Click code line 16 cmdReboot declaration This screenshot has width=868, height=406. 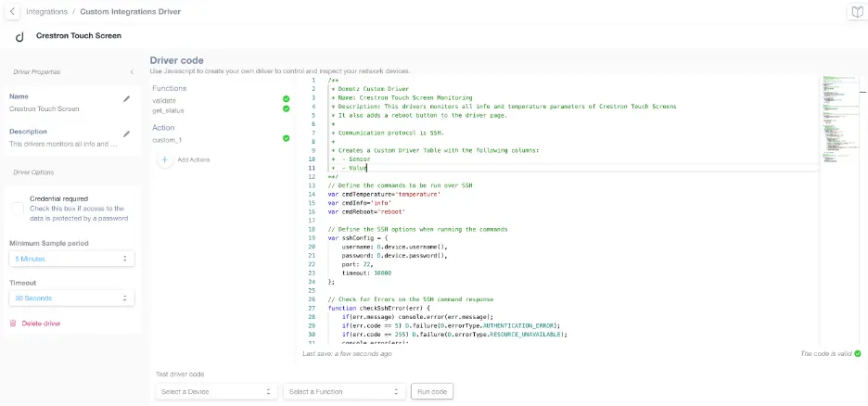click(x=366, y=212)
